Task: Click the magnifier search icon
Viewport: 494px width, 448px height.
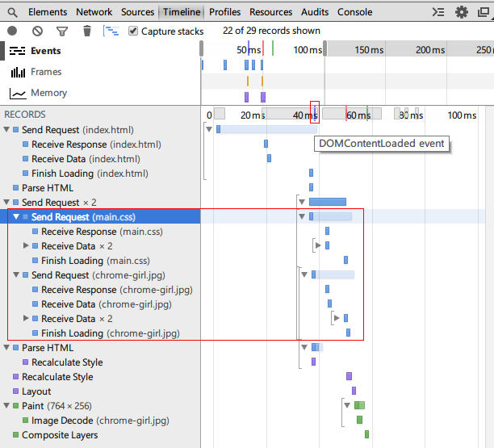Action: 12,12
